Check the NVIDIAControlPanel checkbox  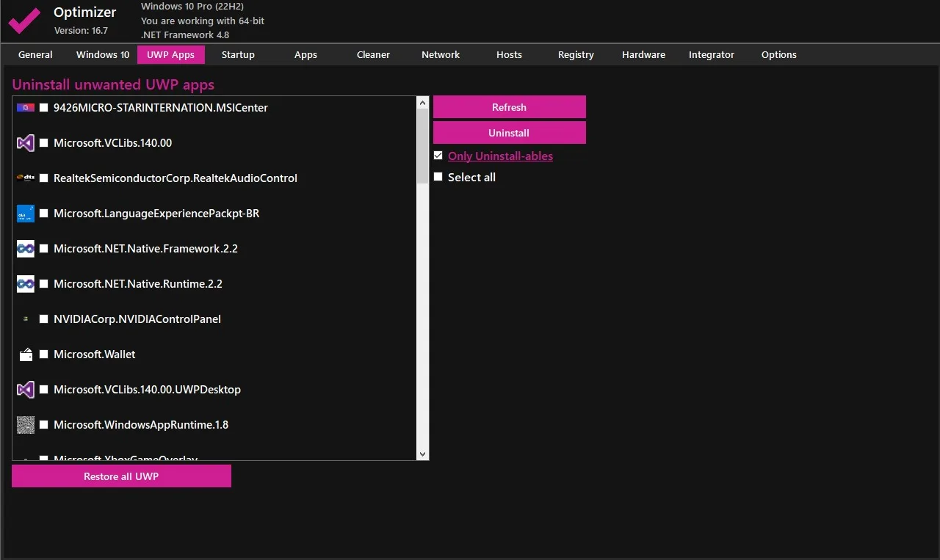(44, 319)
